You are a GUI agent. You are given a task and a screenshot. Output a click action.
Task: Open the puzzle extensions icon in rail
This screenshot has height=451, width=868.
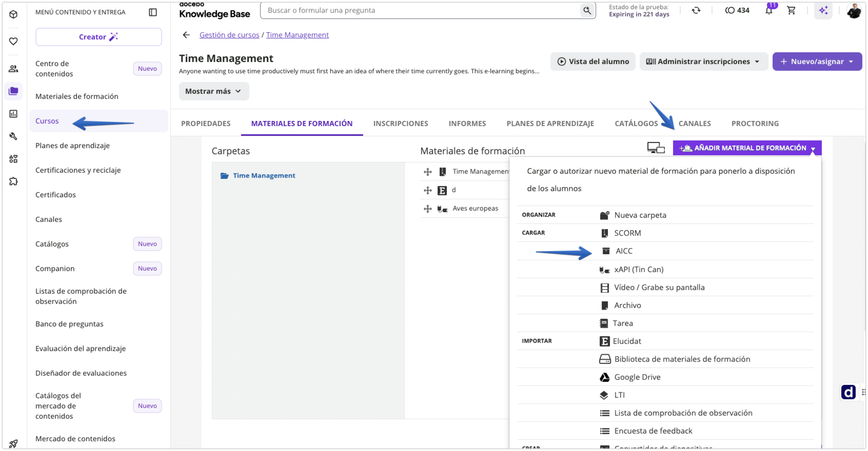coord(13,181)
